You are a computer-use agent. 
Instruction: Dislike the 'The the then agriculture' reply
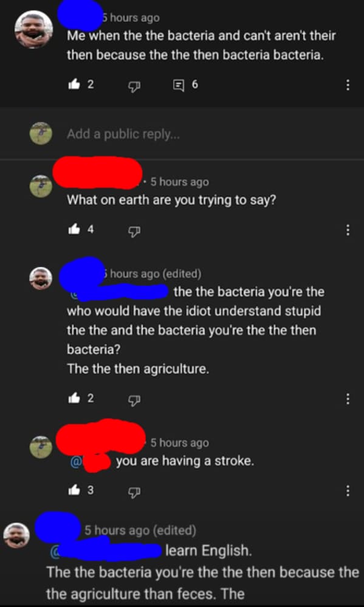pos(134,400)
